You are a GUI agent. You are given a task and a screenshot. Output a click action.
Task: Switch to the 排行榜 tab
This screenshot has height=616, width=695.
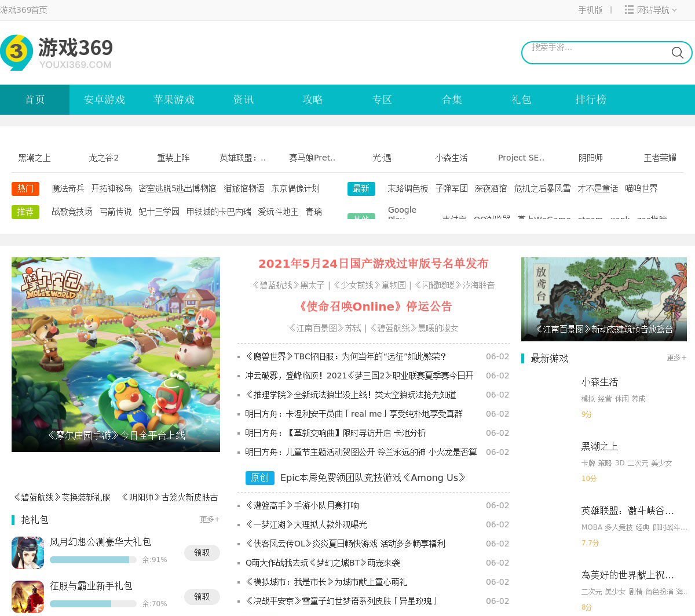coord(591,100)
